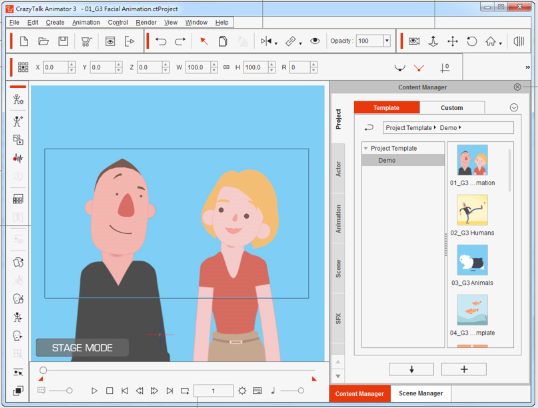538x408 pixels.
Task: Click the Apply down-arrow button
Action: [x=411, y=370]
